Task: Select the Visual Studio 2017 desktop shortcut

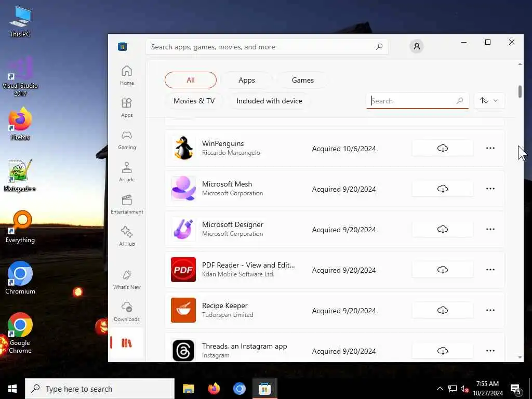Action: pyautogui.click(x=20, y=77)
